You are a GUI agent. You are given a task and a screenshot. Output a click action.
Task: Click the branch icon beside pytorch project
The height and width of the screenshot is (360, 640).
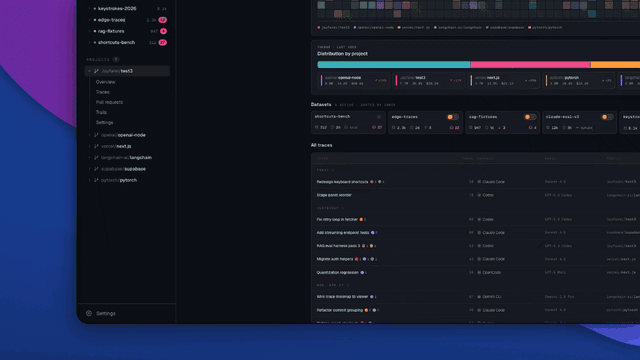[x=96, y=180]
